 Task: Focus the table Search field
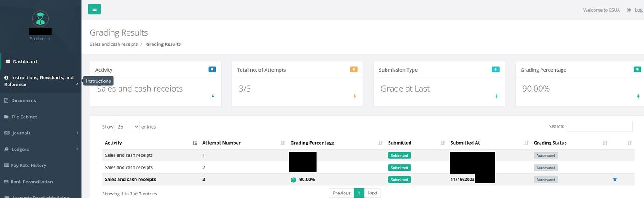[x=599, y=126]
